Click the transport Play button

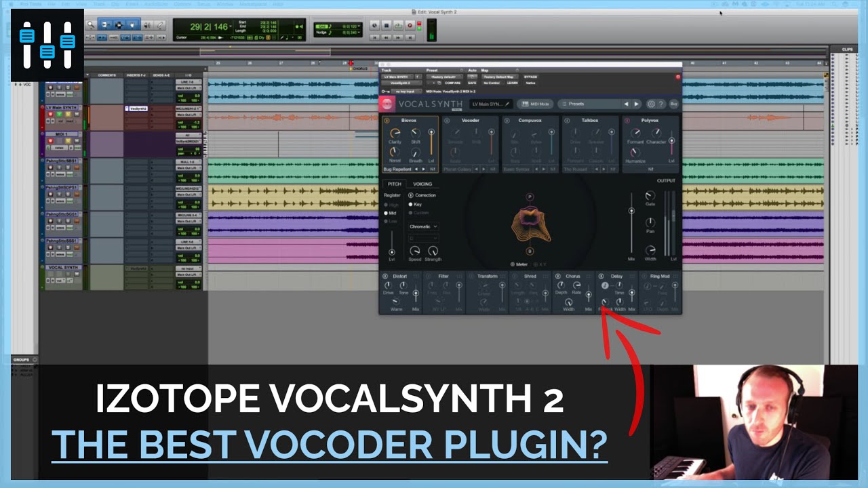398,26
